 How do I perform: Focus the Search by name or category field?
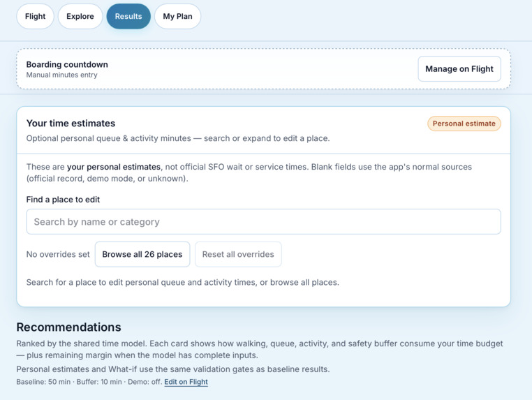click(x=263, y=221)
